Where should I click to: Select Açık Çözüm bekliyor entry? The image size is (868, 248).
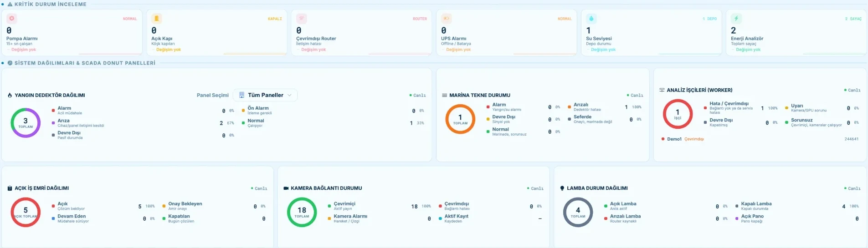pos(103,206)
